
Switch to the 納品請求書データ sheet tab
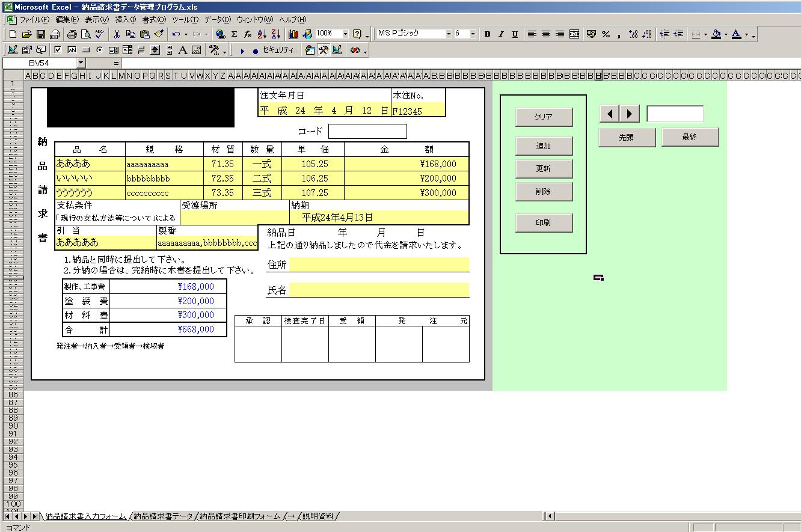[x=163, y=516]
